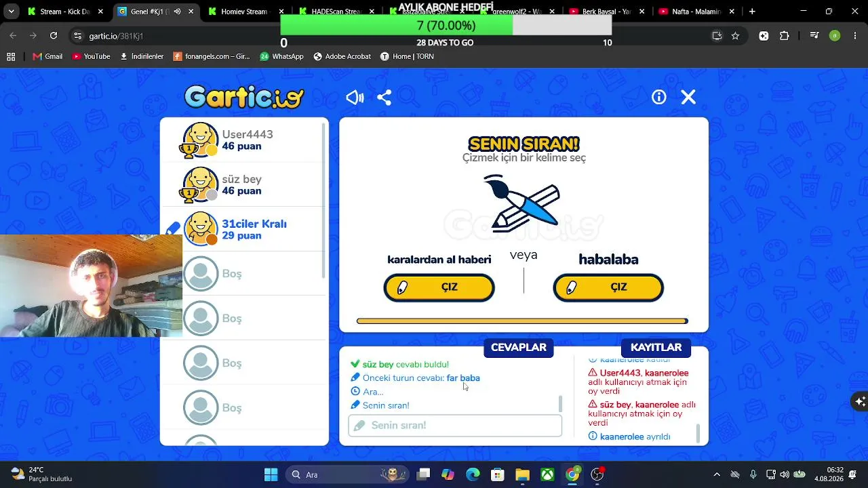Select player süz bey in the list
Viewport: 868px width, 488px height.
click(x=244, y=184)
